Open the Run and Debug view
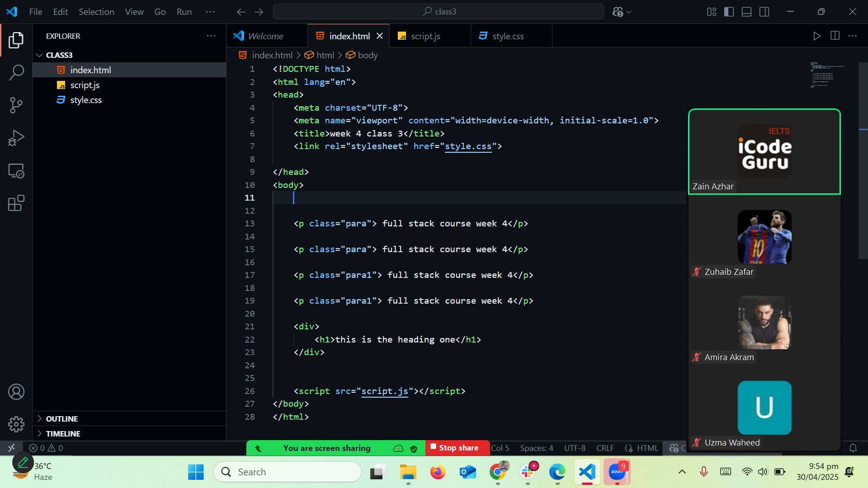The image size is (868, 488). [16, 138]
